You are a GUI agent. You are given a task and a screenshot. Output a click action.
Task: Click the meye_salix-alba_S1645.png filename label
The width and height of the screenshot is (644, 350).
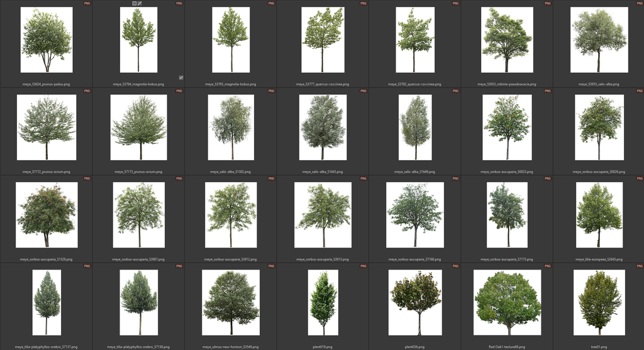coord(323,172)
